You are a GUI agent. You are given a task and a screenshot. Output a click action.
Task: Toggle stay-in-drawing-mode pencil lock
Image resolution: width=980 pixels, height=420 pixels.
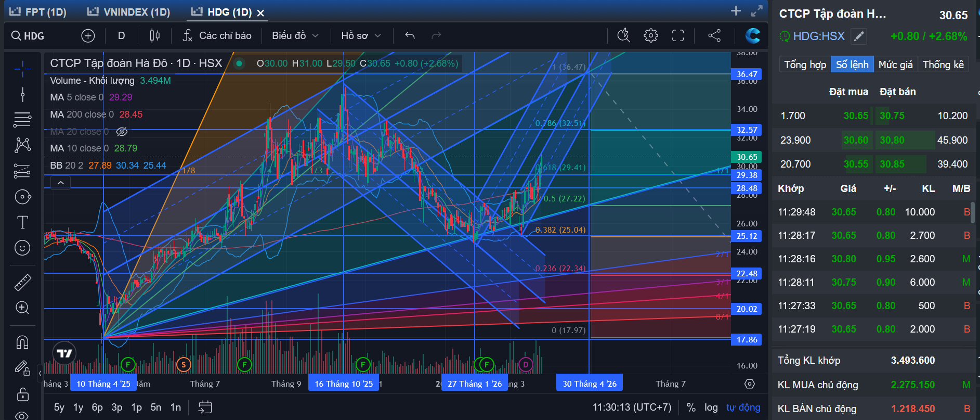[22, 368]
